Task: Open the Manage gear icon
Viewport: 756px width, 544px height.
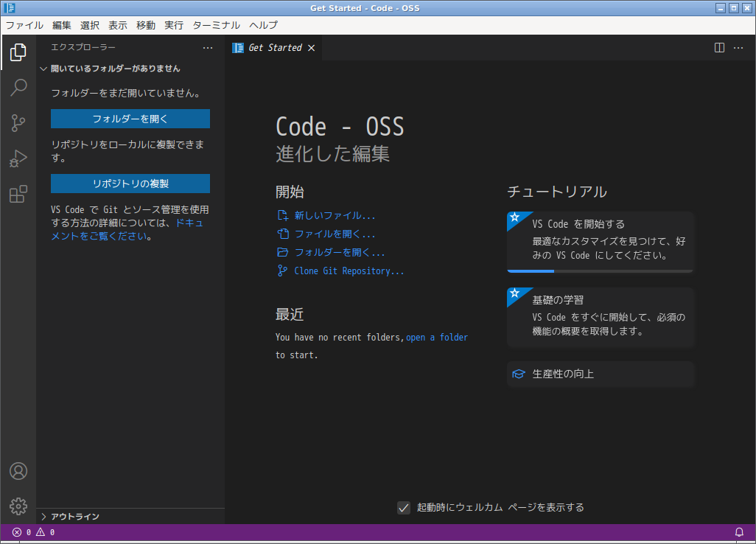Action: click(18, 506)
